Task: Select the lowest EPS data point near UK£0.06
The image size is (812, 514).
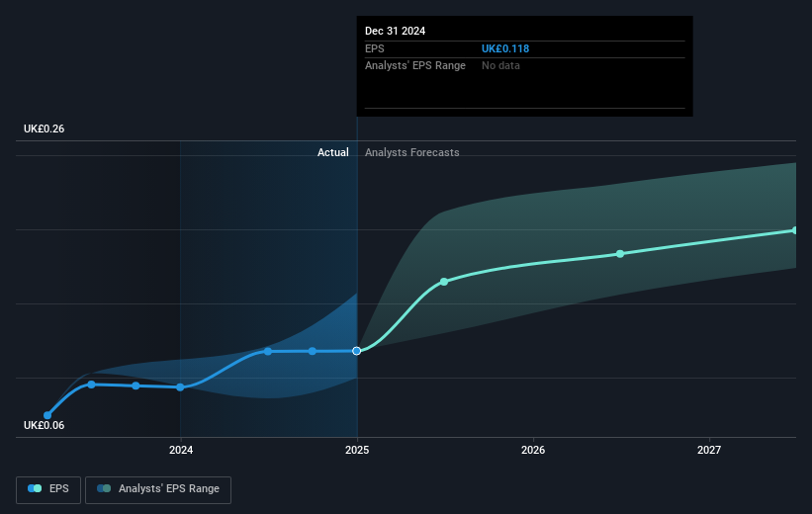Action: [47, 415]
